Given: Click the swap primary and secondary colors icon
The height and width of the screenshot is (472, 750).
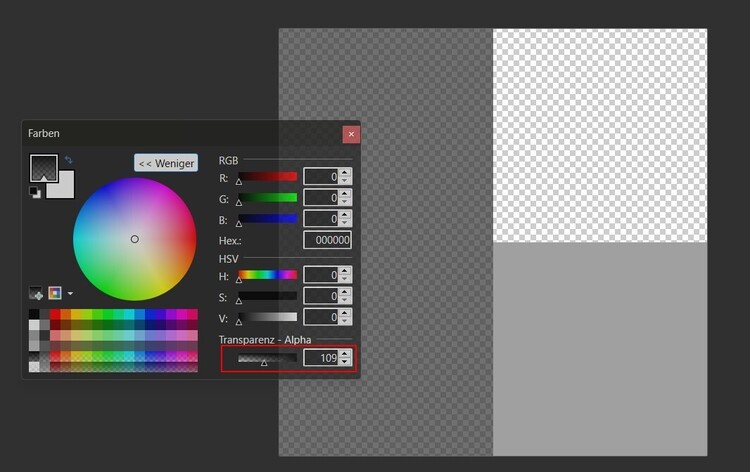Looking at the screenshot, I should [68, 160].
